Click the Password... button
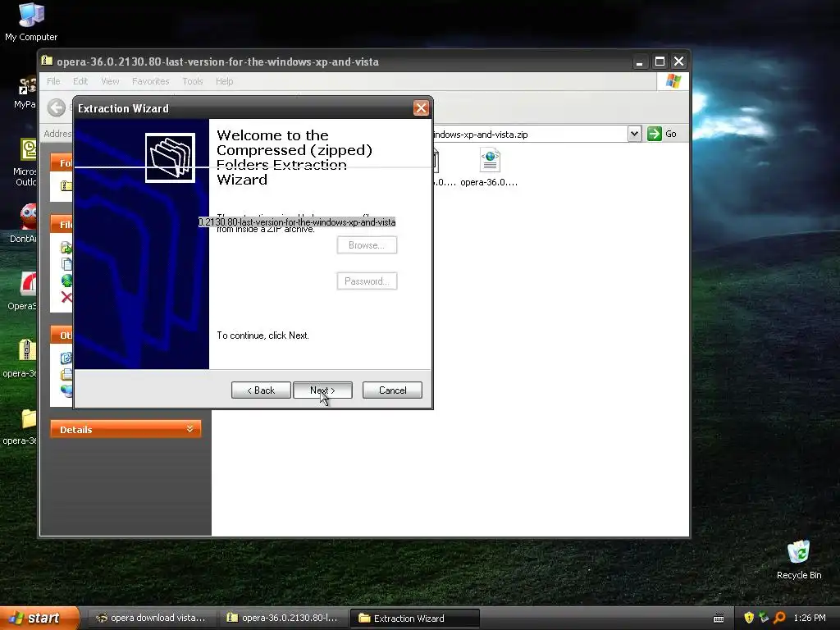Screen dimensions: 840x630 [367, 281]
